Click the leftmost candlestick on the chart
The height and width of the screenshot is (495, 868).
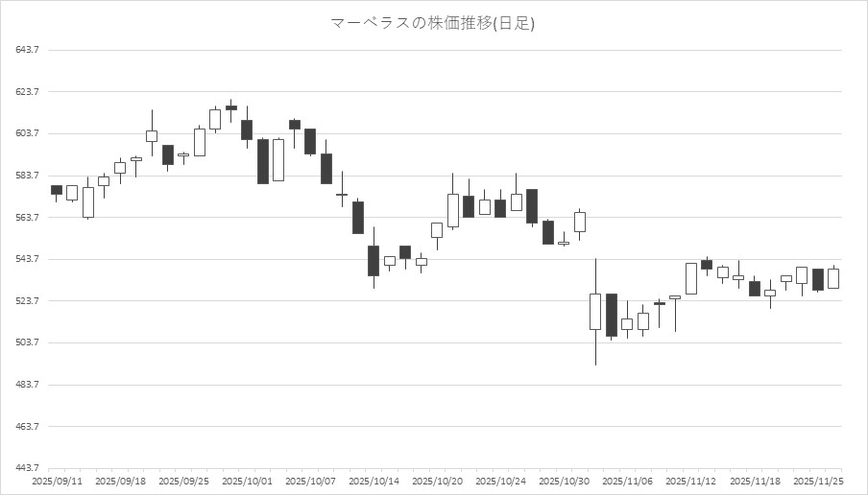(x=57, y=190)
